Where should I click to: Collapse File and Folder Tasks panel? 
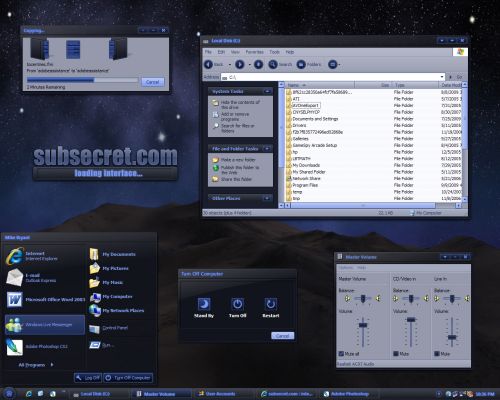pyautogui.click(x=267, y=148)
